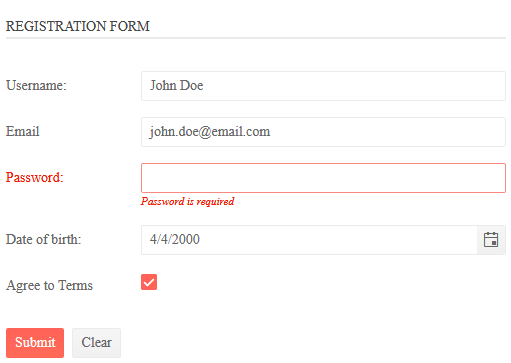
Task: Click the REGISTRATION FORM heading
Action: click(x=78, y=26)
